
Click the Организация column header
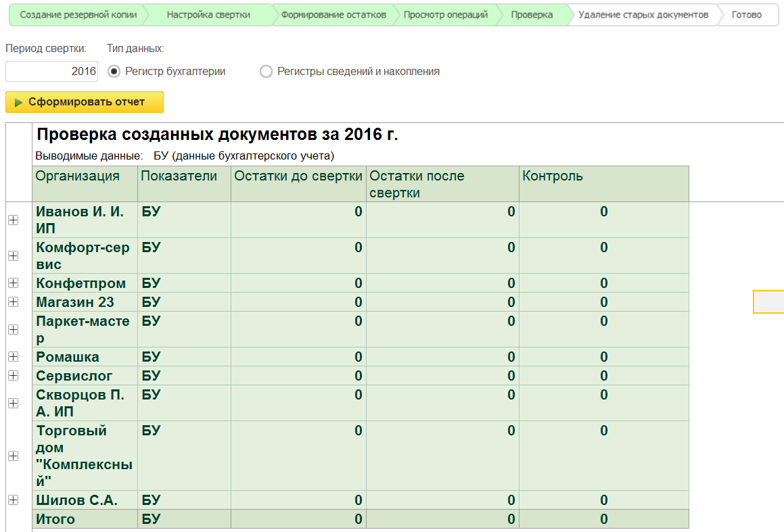[78, 176]
